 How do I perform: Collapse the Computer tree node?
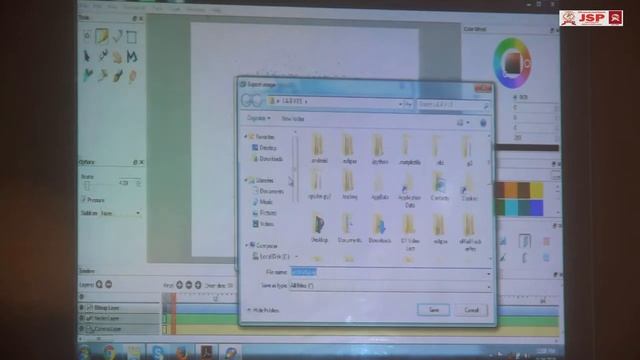click(247, 245)
